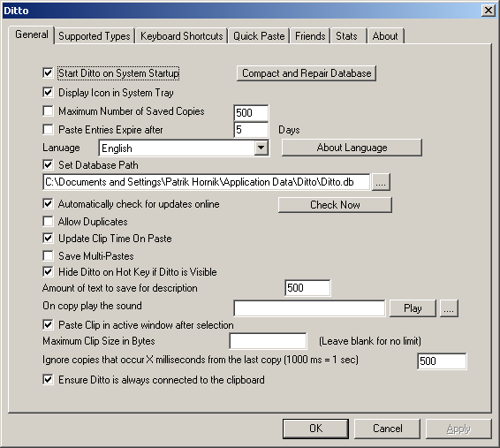Open the Language dropdown arrow

(x=261, y=148)
